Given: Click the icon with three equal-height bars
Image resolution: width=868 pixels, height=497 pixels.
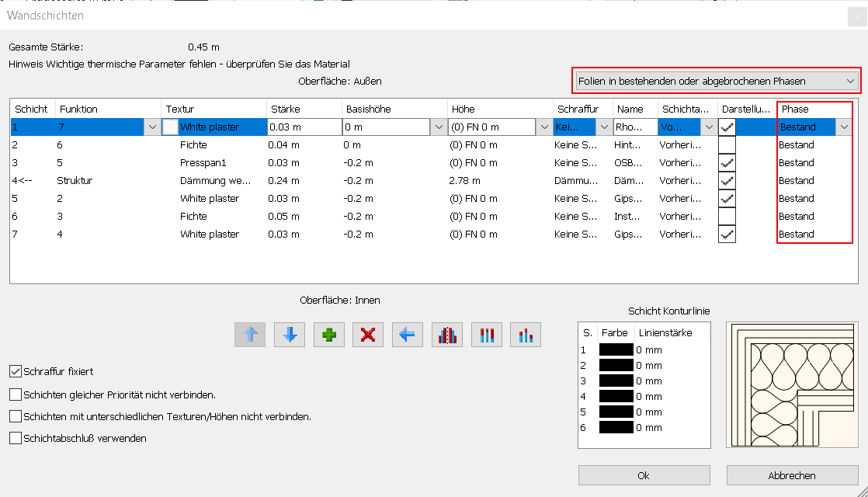Looking at the screenshot, I should point(487,335).
